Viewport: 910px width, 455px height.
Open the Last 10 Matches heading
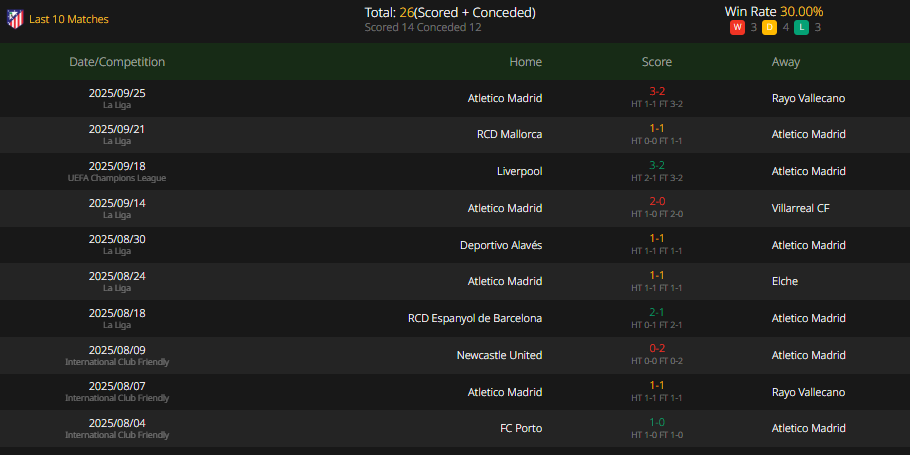click(68, 19)
